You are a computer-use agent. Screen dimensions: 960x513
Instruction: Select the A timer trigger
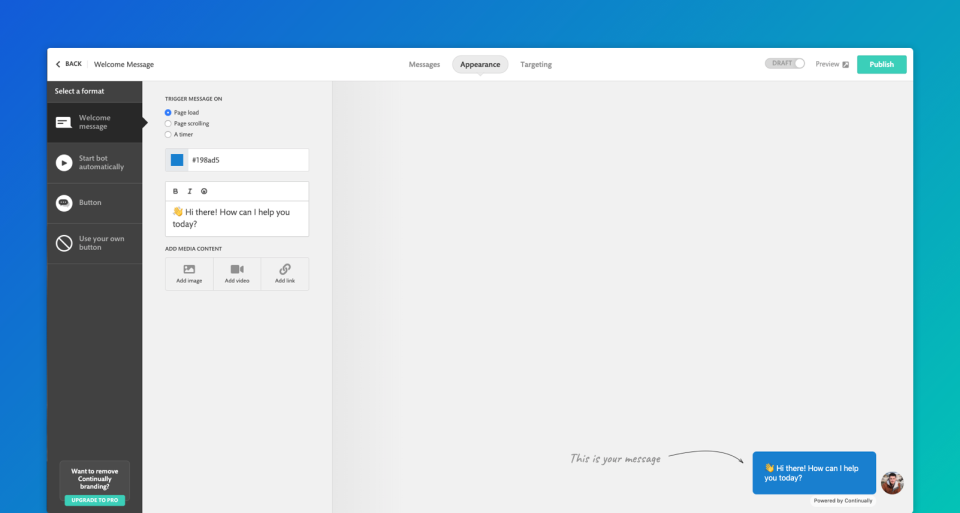(168, 135)
